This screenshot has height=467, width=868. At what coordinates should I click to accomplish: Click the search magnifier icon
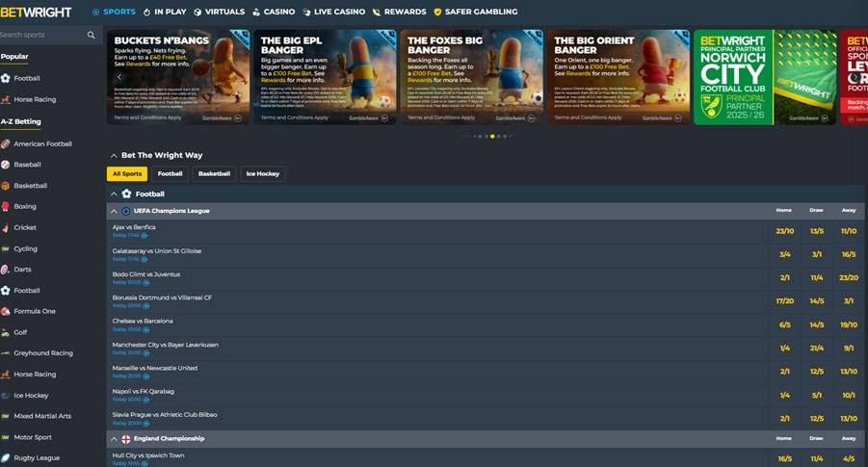(91, 35)
